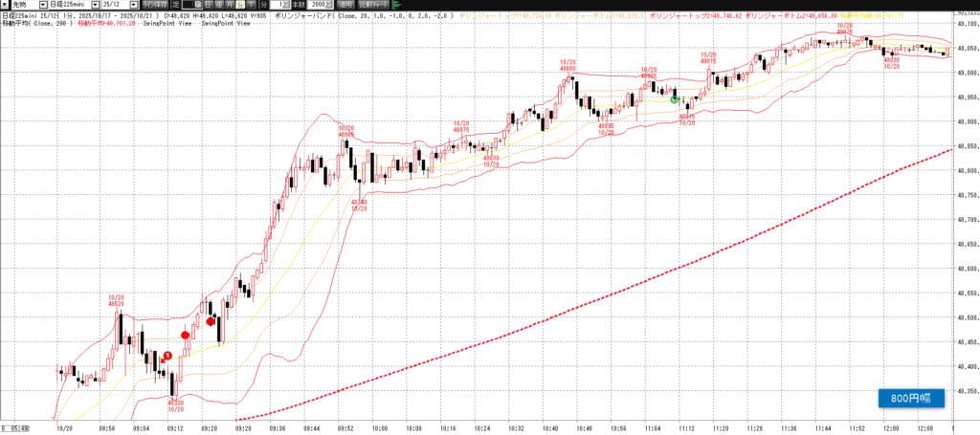
Task: Click the green circle marker near 11:10
Action: click(x=675, y=98)
